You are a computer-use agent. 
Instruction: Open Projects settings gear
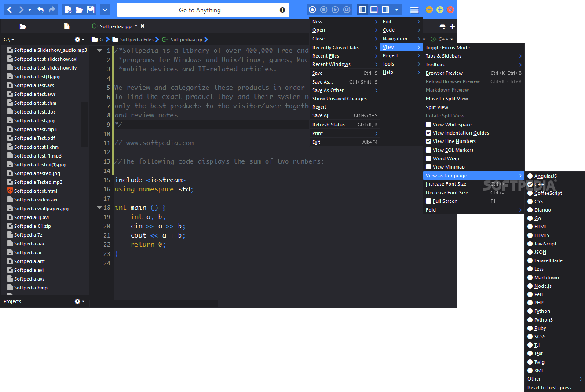77,301
